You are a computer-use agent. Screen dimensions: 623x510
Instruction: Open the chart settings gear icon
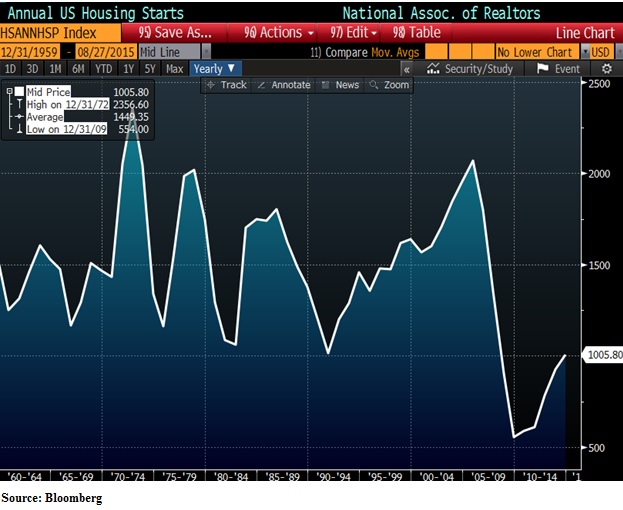pyautogui.click(x=606, y=69)
